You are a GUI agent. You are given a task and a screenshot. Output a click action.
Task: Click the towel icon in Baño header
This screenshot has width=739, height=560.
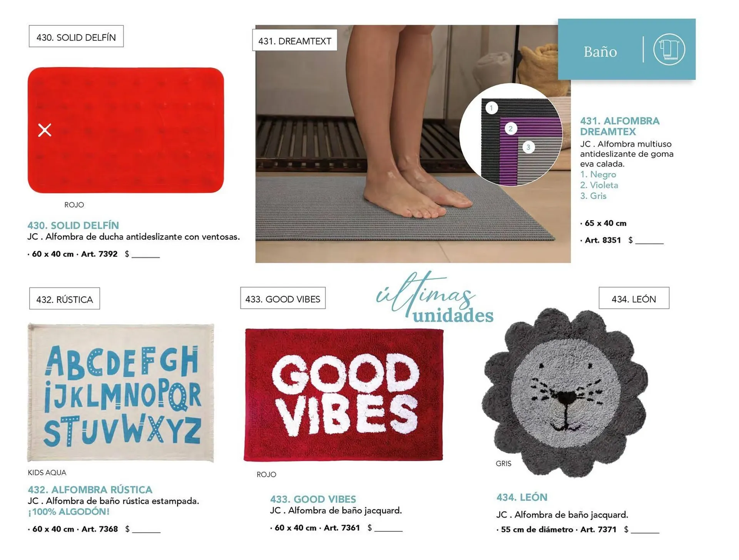coord(669,50)
